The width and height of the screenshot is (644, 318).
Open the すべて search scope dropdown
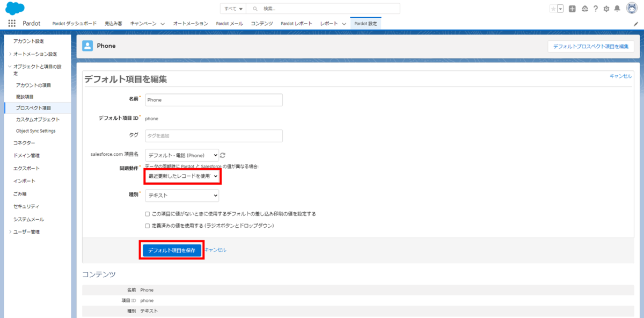pyautogui.click(x=233, y=9)
